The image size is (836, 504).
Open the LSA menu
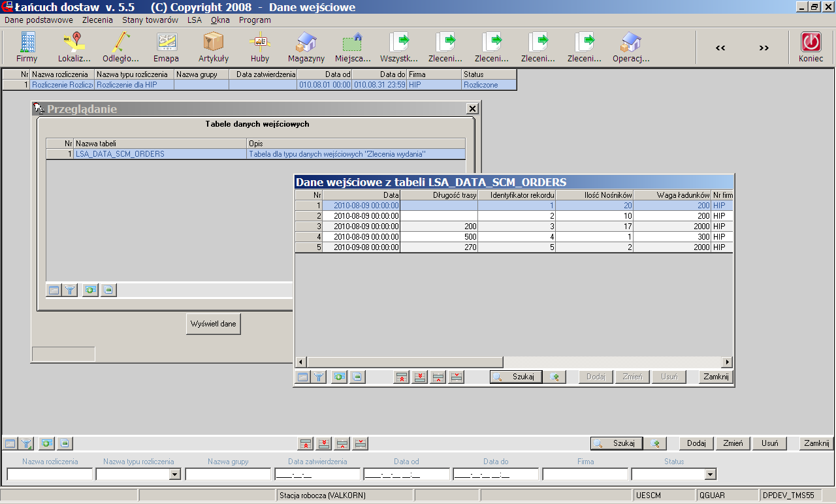[195, 20]
